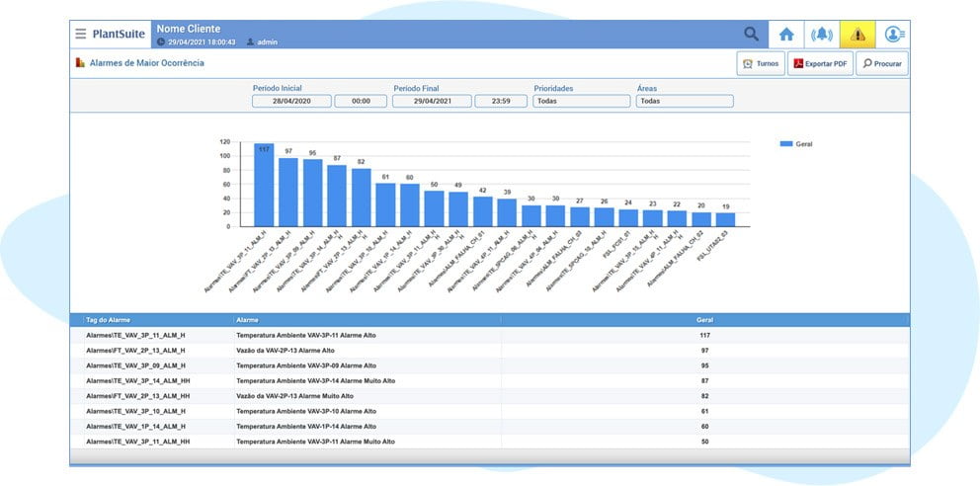Open the user profile icon
This screenshot has height=486, width=980.
coord(894,35)
